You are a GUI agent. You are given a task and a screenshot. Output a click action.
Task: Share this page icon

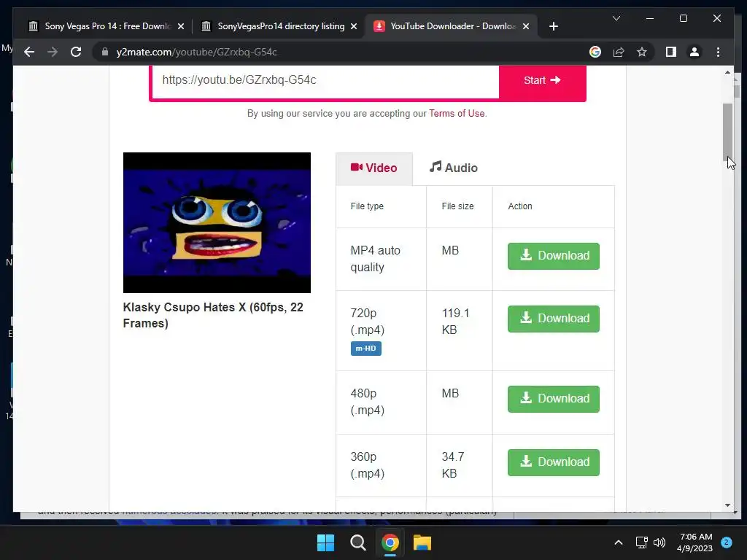619,52
